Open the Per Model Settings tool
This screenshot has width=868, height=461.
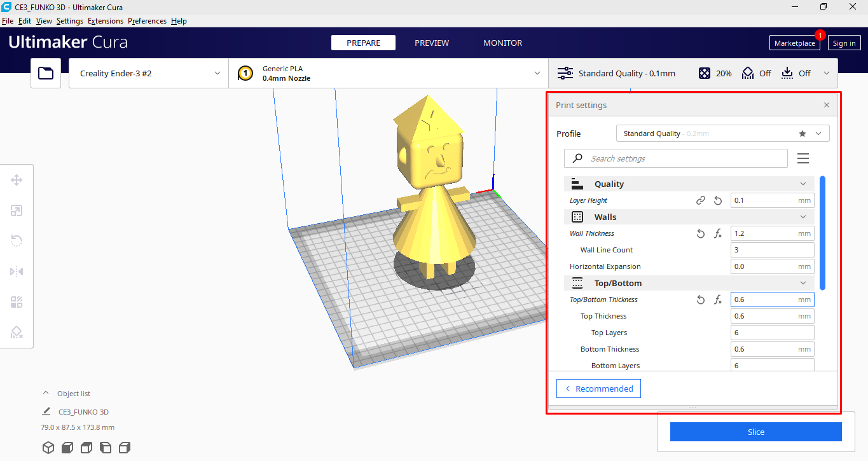pos(17,302)
